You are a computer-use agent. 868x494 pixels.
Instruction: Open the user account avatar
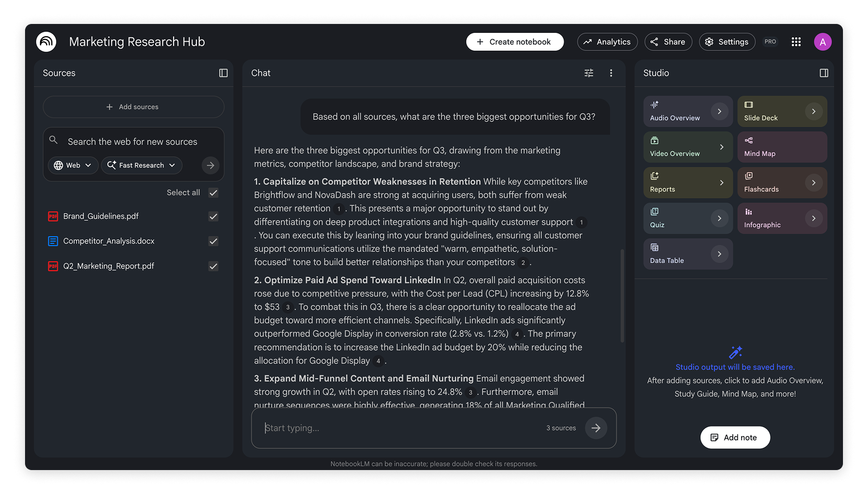822,42
